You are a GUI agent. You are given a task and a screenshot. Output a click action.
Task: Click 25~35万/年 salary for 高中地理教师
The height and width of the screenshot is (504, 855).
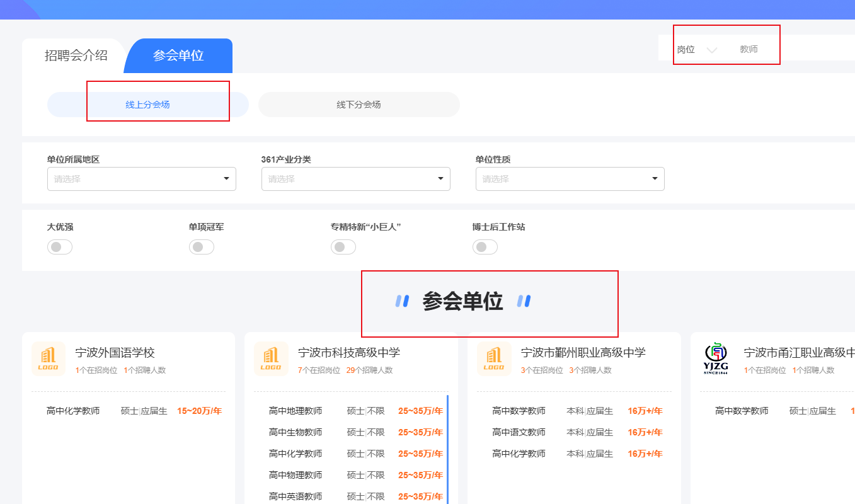pyautogui.click(x=420, y=411)
